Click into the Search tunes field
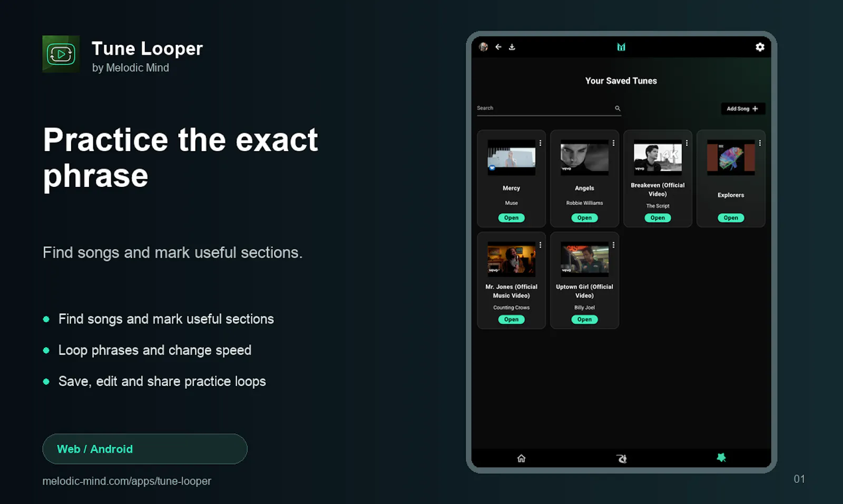843x504 pixels. (x=548, y=108)
